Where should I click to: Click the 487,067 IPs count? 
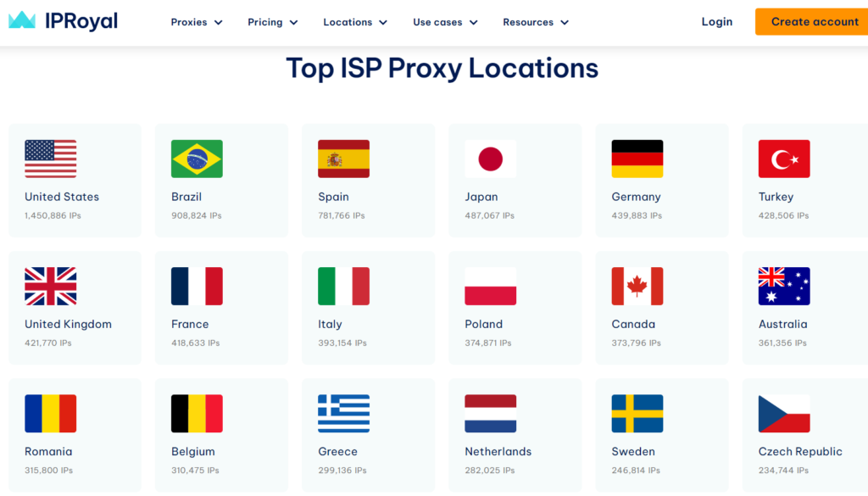coord(489,215)
